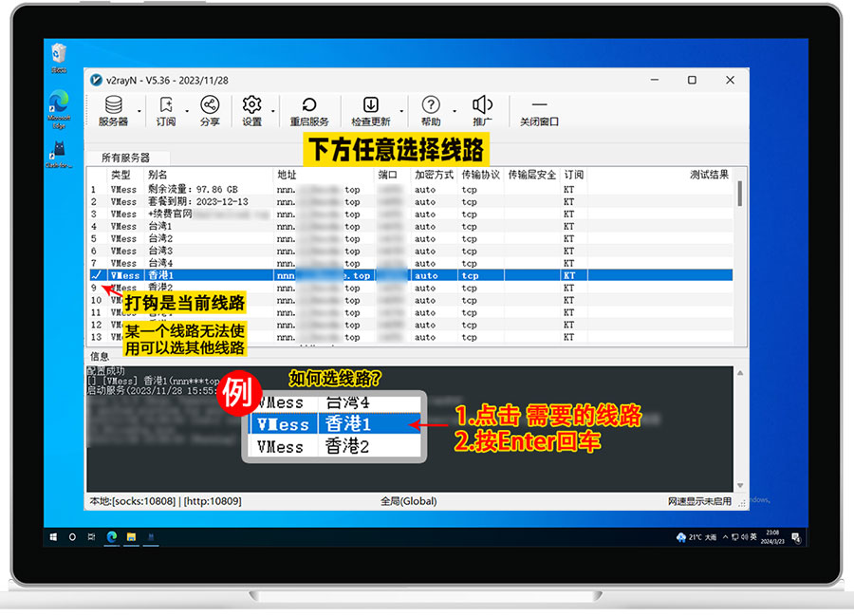Expand dropdown arrow next to 检查更新
The height and width of the screenshot is (616, 854).
(401, 111)
